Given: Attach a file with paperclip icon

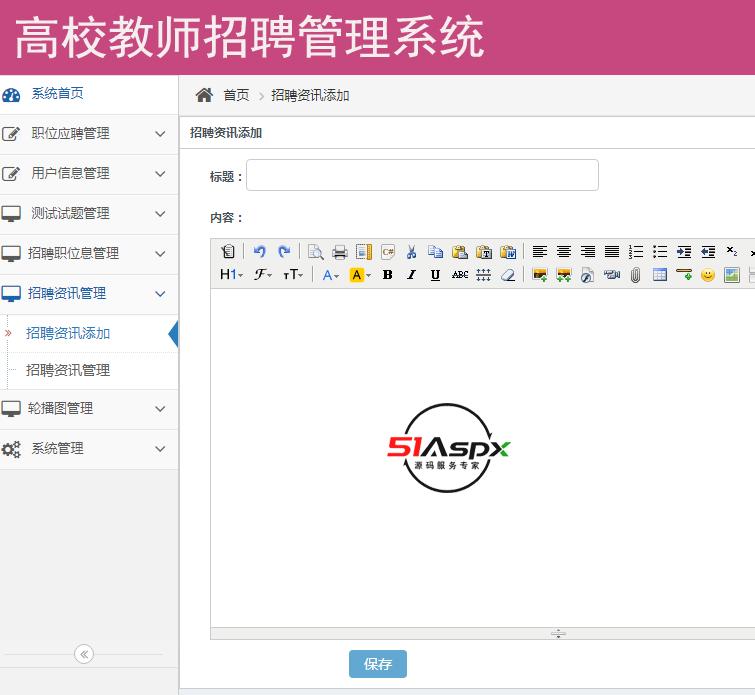Looking at the screenshot, I should click(x=636, y=275).
